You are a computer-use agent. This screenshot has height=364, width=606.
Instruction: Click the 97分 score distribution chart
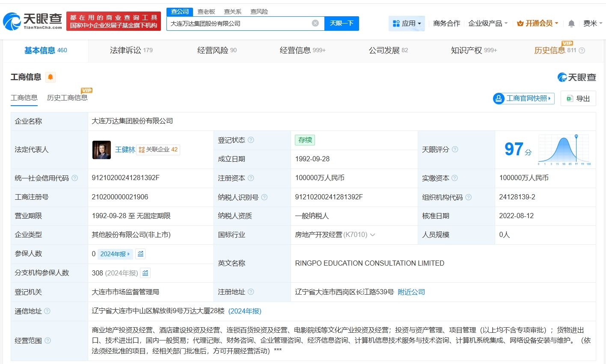pyautogui.click(x=564, y=150)
